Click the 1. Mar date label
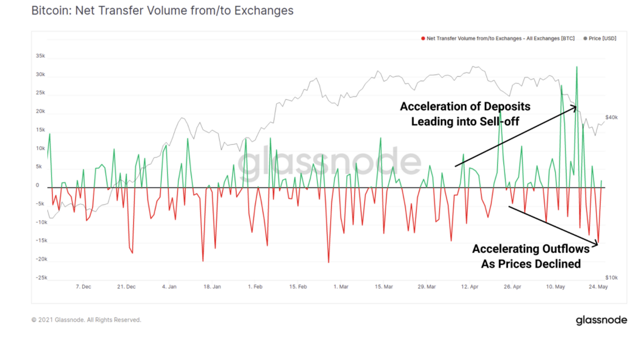Image resolution: width=644 pixels, height=338 pixels. tap(340, 287)
